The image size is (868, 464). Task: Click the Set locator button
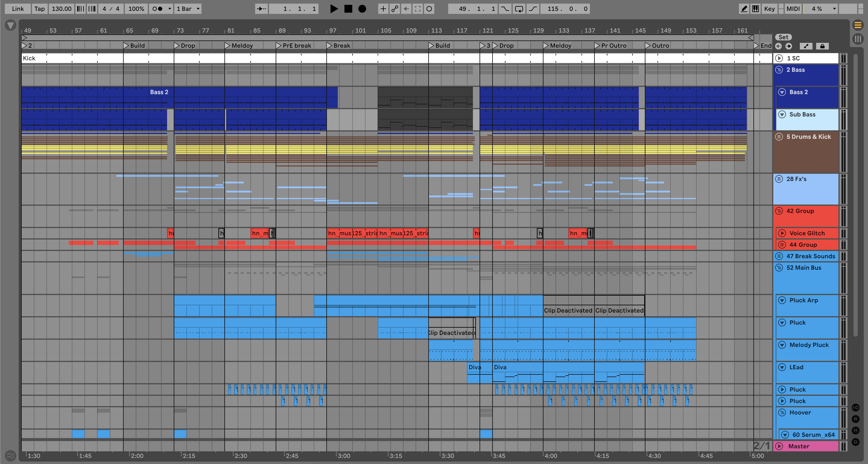(783, 37)
